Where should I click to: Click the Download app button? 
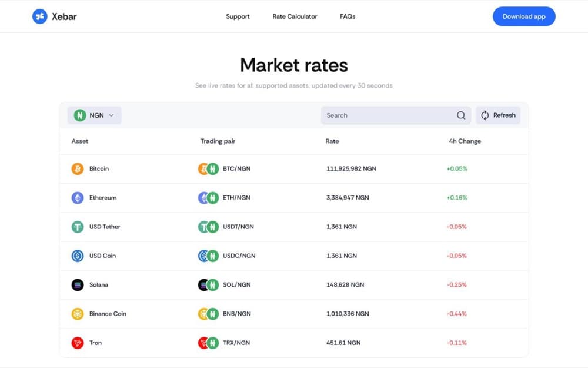[524, 16]
